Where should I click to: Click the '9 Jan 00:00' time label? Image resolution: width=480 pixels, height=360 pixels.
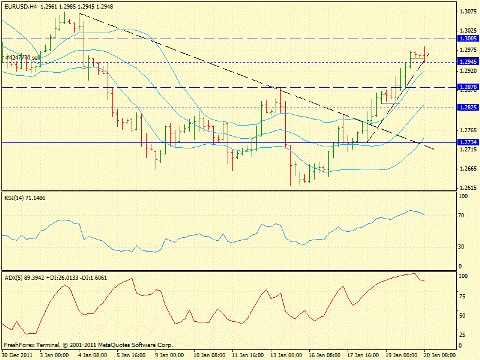click(170, 355)
